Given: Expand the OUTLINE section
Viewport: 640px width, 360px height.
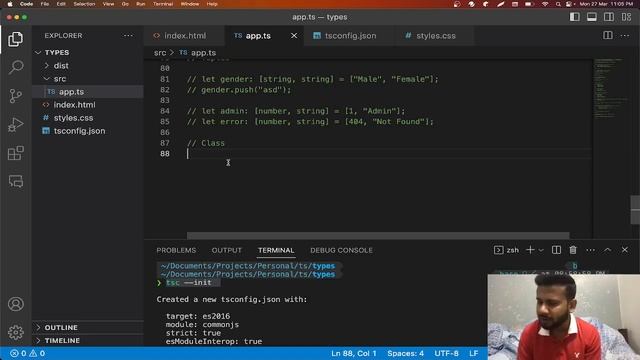Looking at the screenshot, I should (88, 328).
